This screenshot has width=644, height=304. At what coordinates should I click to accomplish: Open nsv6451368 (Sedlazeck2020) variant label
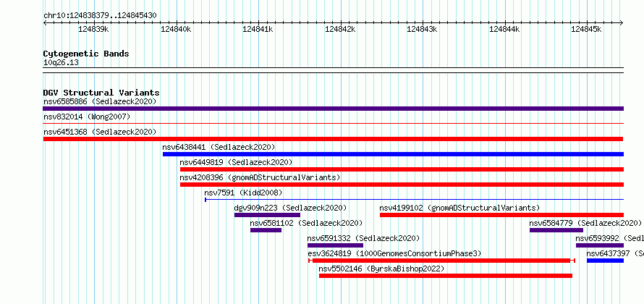[100, 132]
